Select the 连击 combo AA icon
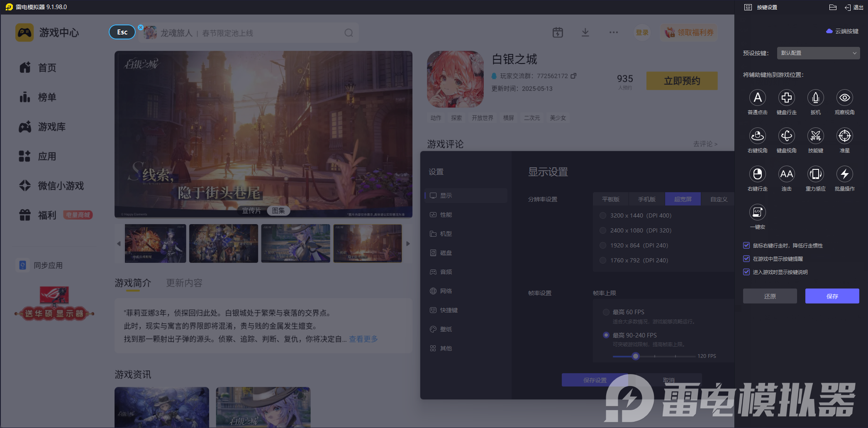868x428 pixels. pos(786,174)
